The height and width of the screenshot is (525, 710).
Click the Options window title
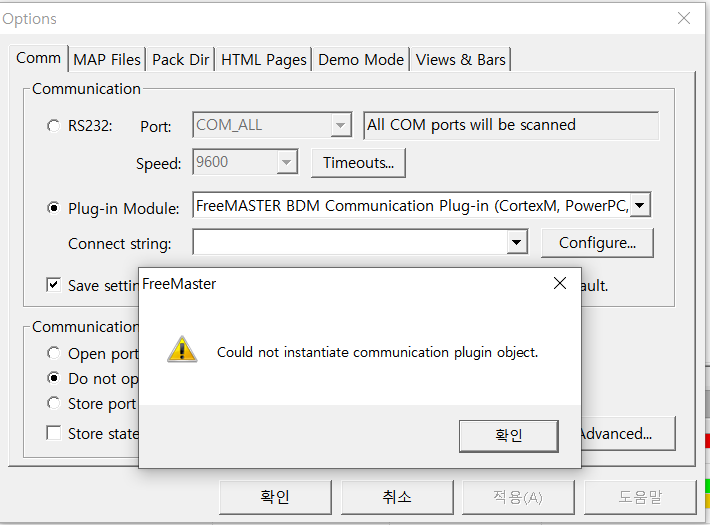[x=29, y=19]
